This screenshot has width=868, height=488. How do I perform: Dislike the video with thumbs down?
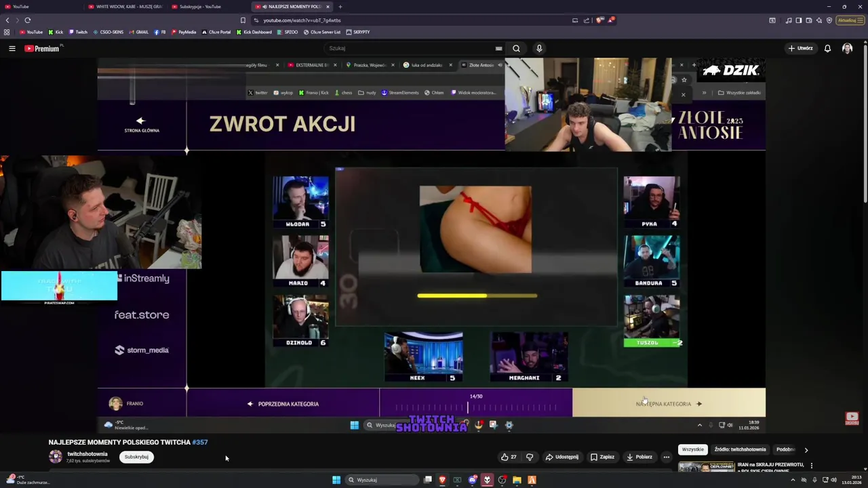tap(530, 457)
